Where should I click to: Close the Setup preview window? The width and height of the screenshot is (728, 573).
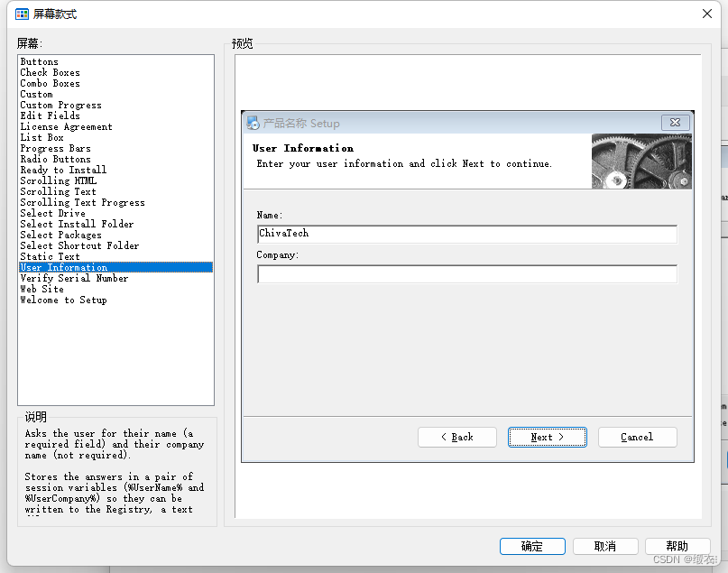[675, 123]
